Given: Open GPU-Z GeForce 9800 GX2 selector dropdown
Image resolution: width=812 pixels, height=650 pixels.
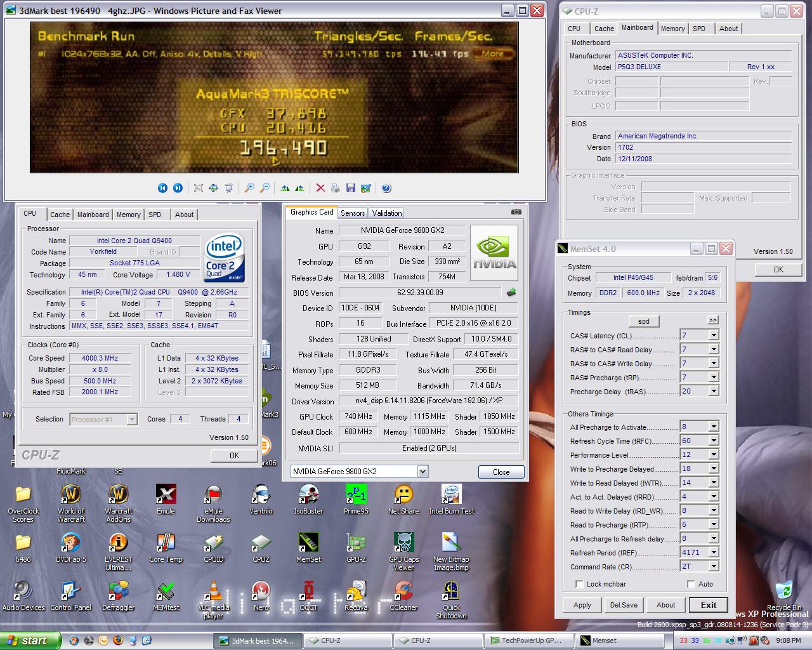Looking at the screenshot, I should (422, 471).
